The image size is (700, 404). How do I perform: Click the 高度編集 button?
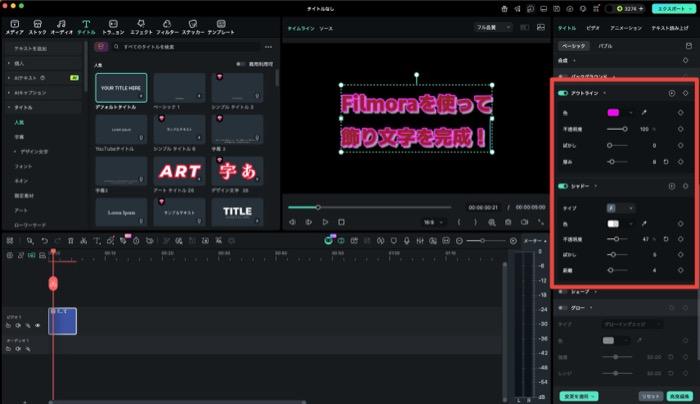click(x=680, y=396)
